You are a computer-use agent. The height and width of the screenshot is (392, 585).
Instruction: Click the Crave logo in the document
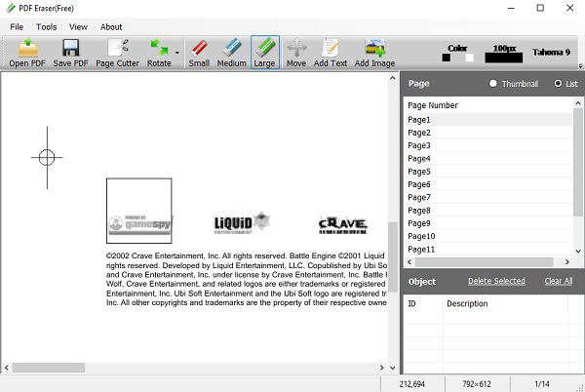343,225
